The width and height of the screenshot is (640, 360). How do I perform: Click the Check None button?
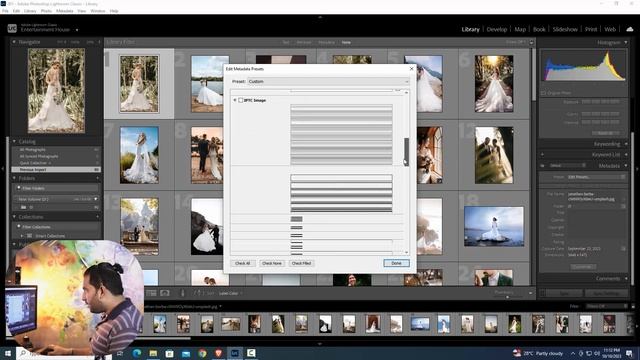click(271, 263)
